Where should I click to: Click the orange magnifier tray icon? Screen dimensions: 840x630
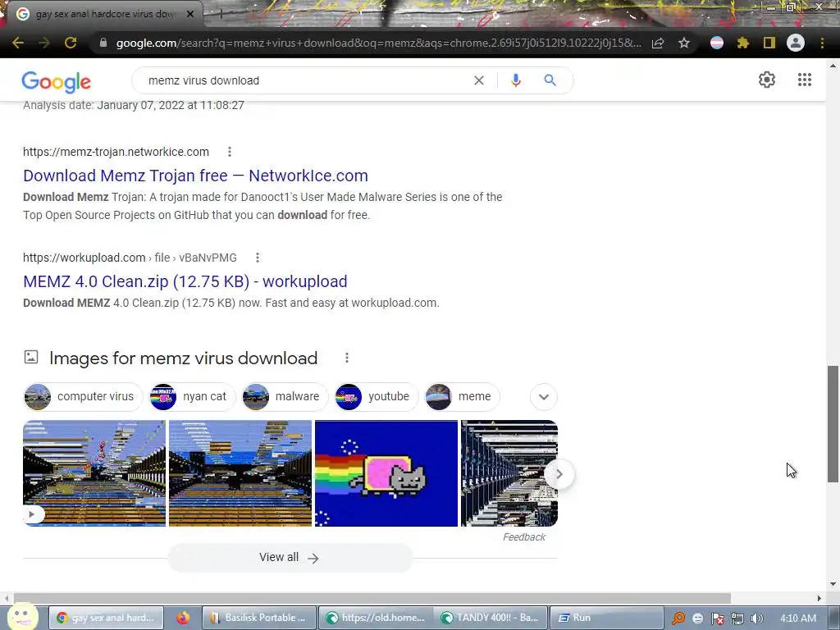pyautogui.click(x=678, y=619)
